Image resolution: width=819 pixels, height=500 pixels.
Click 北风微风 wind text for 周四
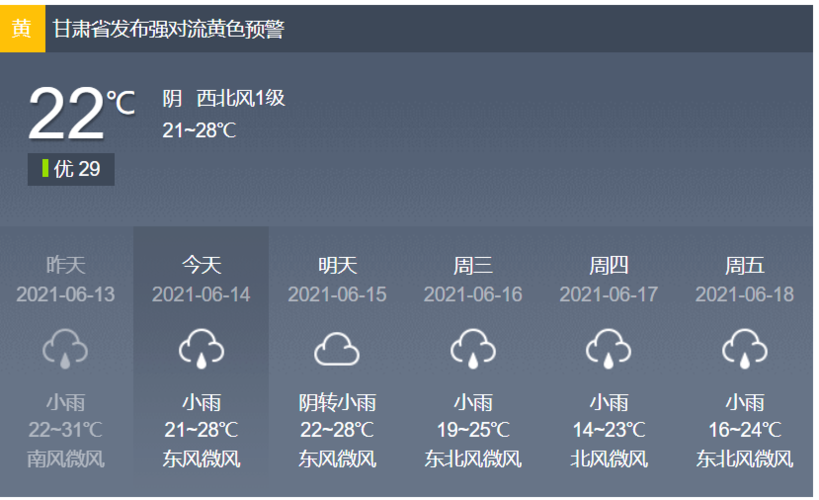pyautogui.click(x=609, y=459)
